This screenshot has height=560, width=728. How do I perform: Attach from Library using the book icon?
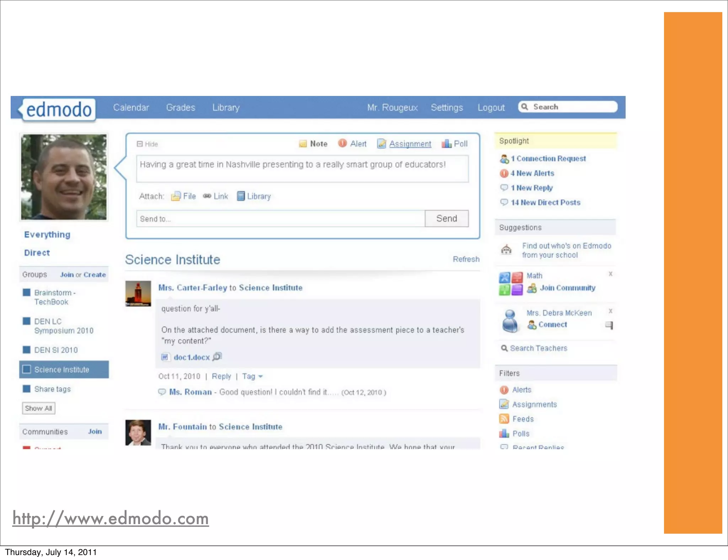point(241,196)
